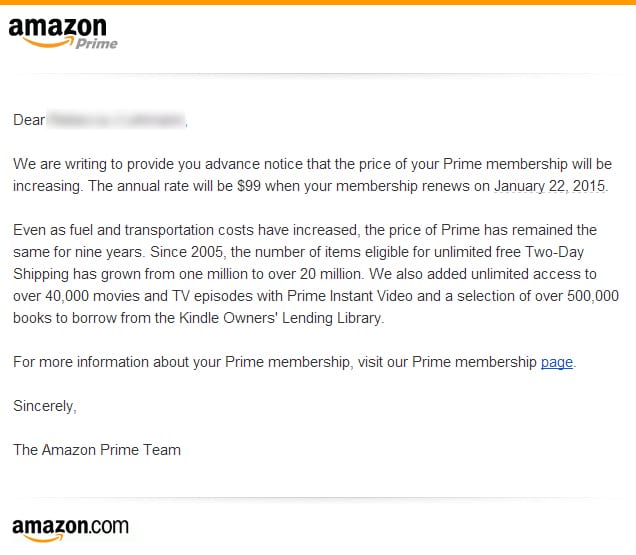
Task: Click the $99 annual rate text
Action: (x=249, y=186)
